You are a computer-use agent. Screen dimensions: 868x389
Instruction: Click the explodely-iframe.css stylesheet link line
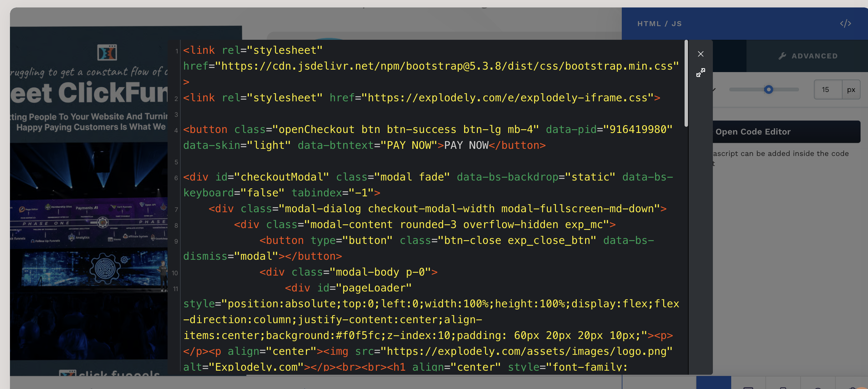click(x=422, y=98)
